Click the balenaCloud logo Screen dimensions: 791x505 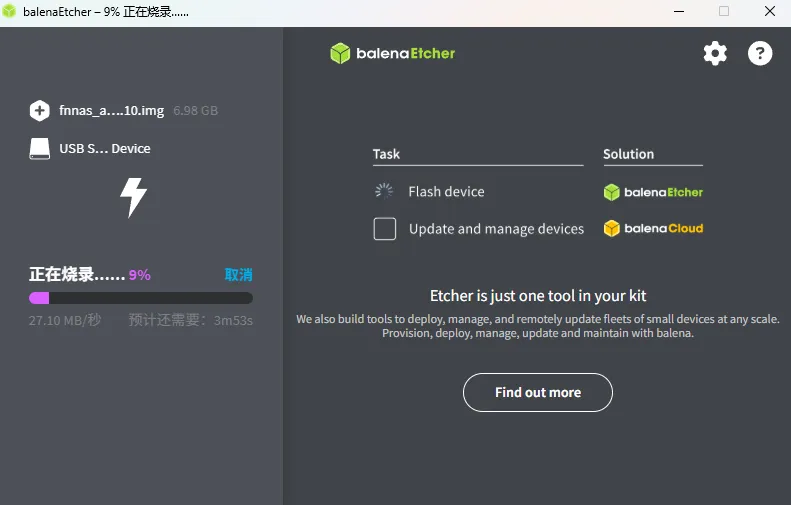click(653, 229)
